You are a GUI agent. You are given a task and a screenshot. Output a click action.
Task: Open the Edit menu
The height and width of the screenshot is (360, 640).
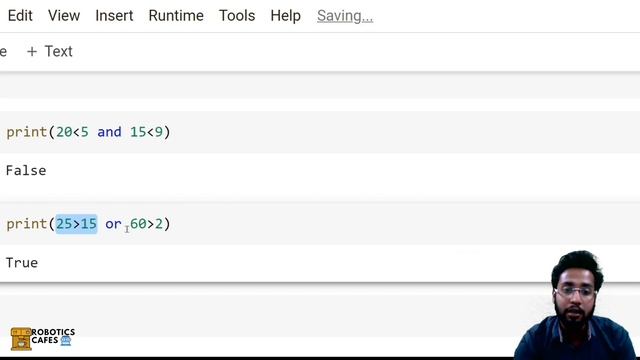(20, 16)
